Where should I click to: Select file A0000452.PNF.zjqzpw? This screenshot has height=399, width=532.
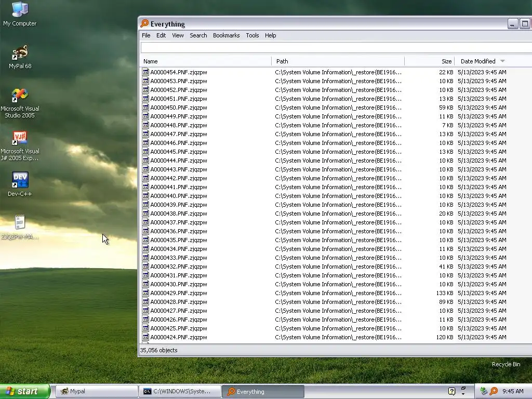pos(179,89)
